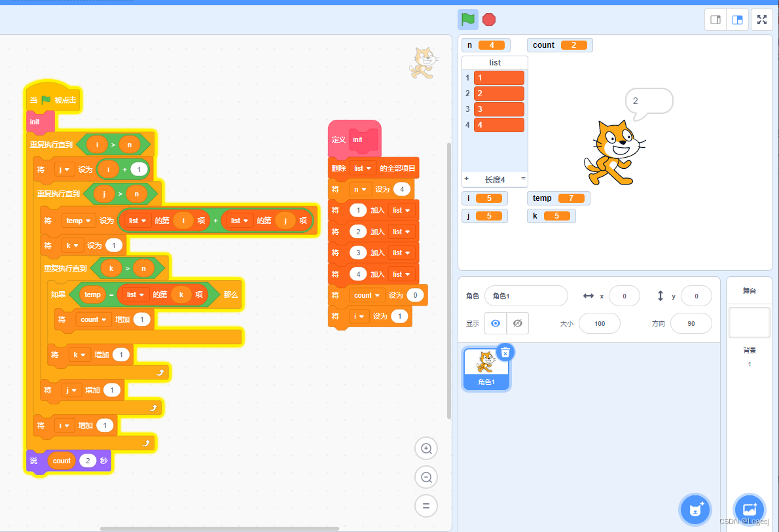Open count dropdown in 将 count 设为 0 block
779x532 pixels.
(x=367, y=295)
